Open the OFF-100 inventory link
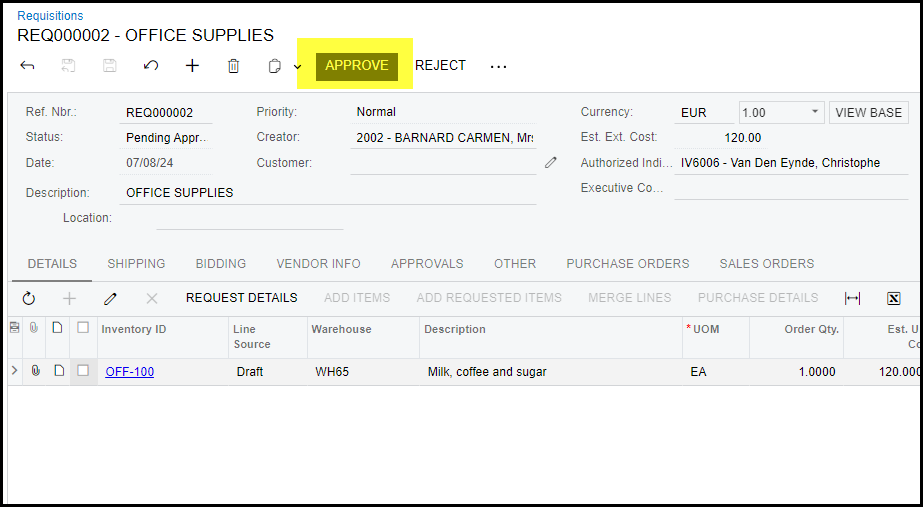Image resolution: width=923 pixels, height=507 pixels. coord(130,372)
